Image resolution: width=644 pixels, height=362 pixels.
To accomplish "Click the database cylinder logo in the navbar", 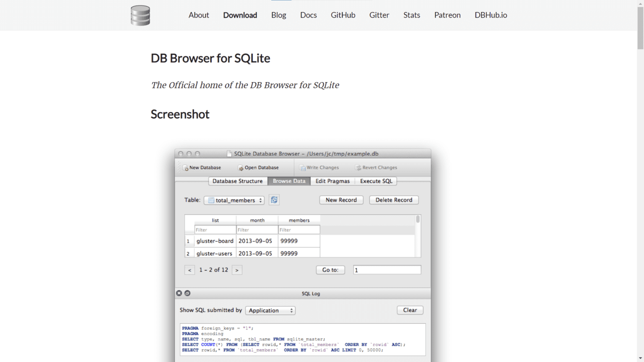I will click(140, 15).
